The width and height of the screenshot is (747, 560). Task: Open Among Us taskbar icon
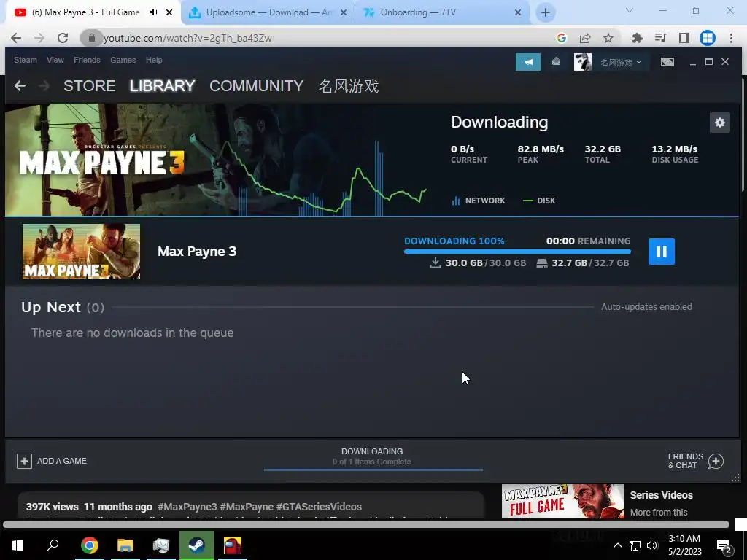(x=233, y=545)
